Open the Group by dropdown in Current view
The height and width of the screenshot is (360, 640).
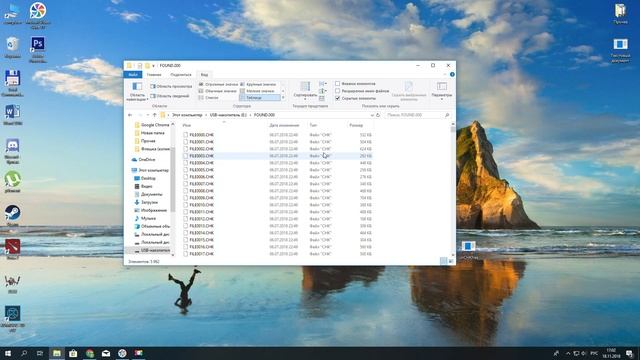click(x=323, y=84)
